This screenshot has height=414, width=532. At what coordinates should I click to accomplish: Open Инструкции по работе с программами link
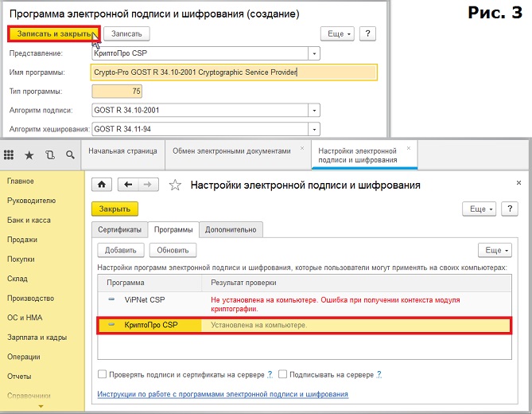[x=223, y=394]
